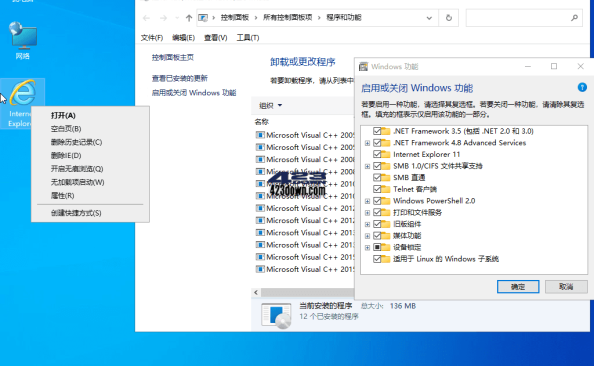Uncheck Internet Explorer 11 feature
The width and height of the screenshot is (594, 366).
377,154
